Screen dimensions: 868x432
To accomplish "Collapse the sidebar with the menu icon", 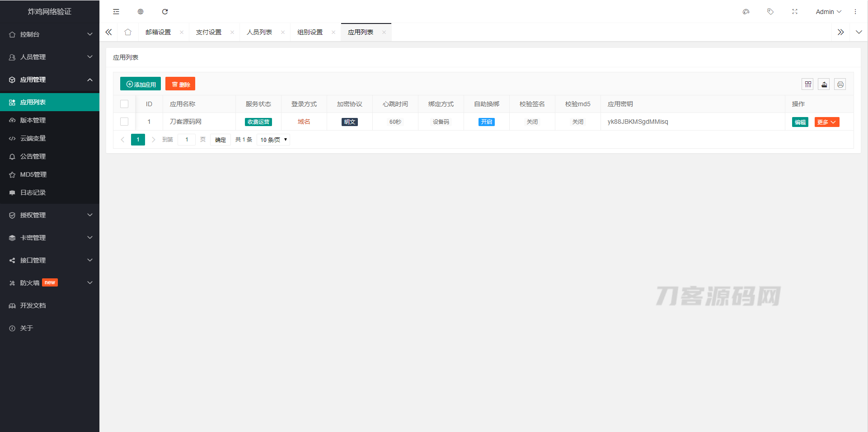I will [x=116, y=12].
